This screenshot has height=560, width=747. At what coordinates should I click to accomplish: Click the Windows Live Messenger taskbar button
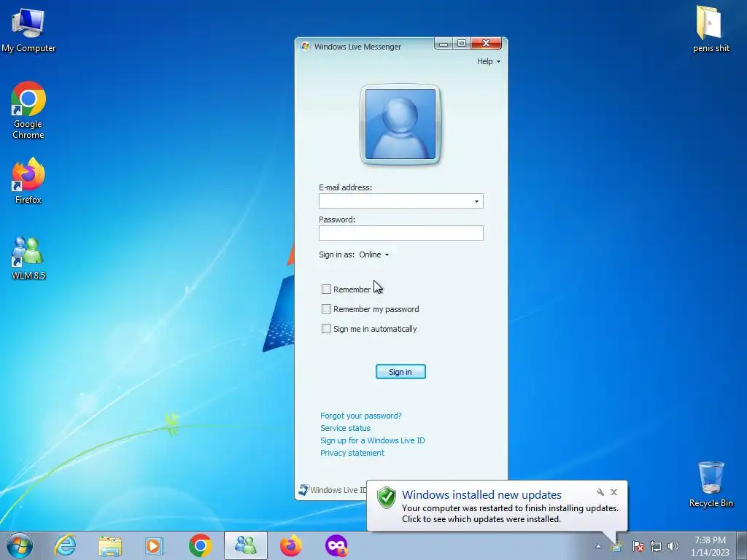[x=246, y=545]
